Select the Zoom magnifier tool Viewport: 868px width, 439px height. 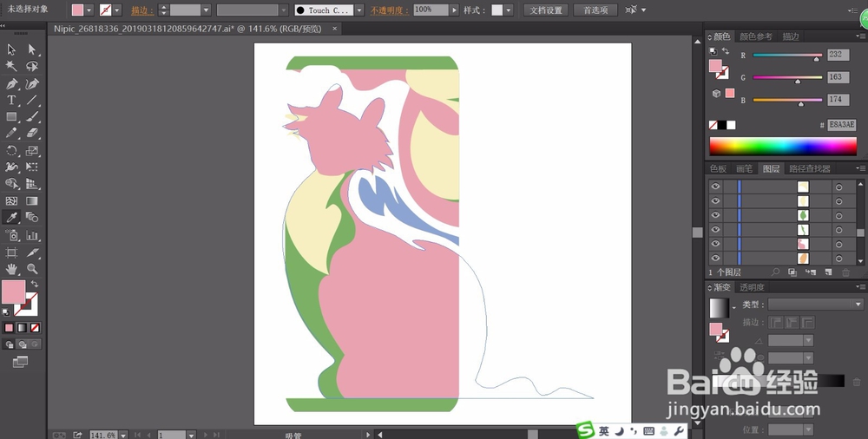[x=32, y=270]
